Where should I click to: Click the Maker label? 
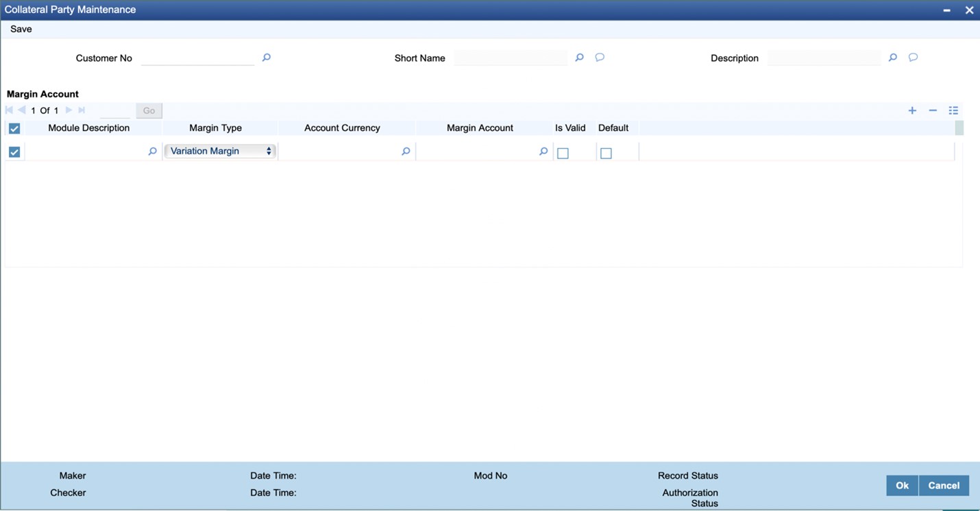pyautogui.click(x=73, y=475)
